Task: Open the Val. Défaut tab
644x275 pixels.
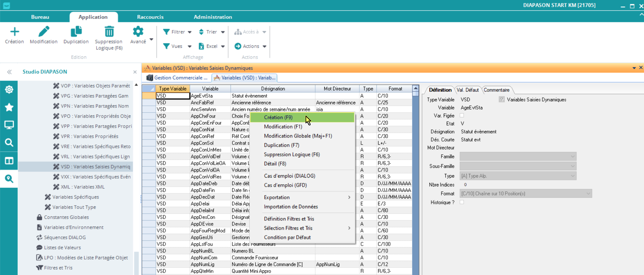Action: coord(467,90)
